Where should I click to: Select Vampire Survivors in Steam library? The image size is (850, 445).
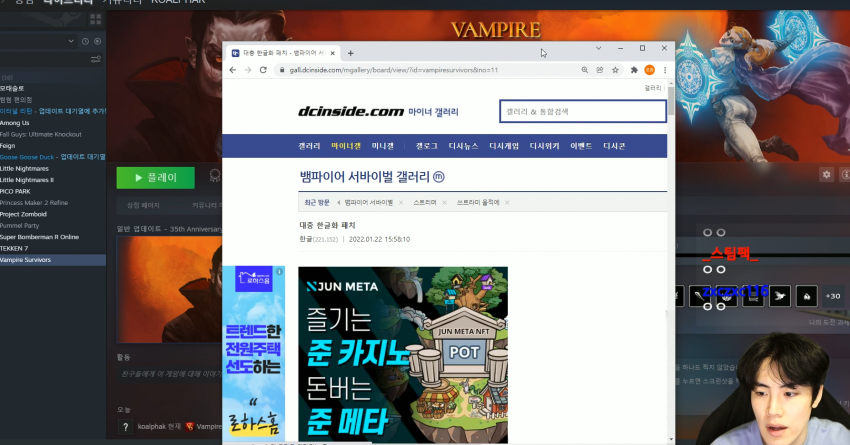[25, 260]
